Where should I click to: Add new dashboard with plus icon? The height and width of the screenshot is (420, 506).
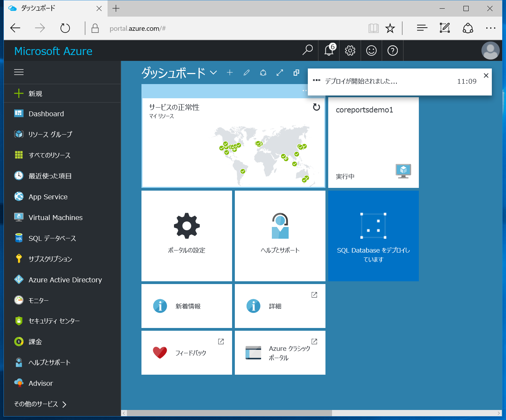click(x=230, y=73)
